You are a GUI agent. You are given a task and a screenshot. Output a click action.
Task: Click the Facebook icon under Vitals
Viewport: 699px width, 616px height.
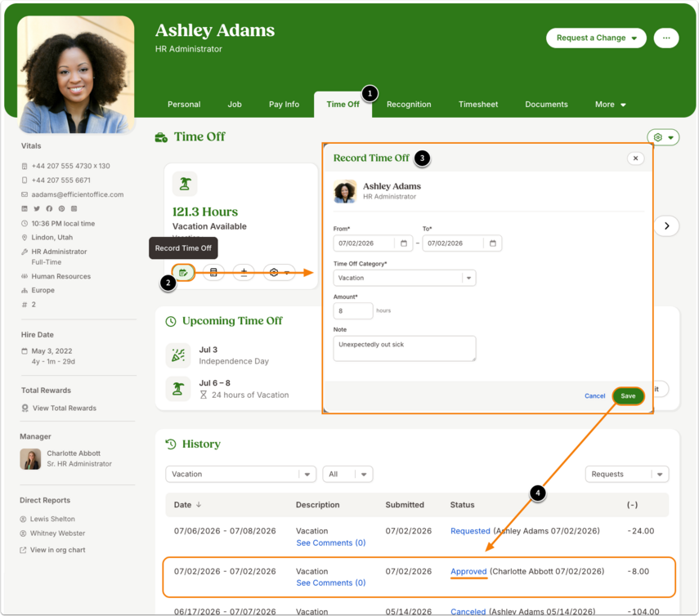click(49, 208)
